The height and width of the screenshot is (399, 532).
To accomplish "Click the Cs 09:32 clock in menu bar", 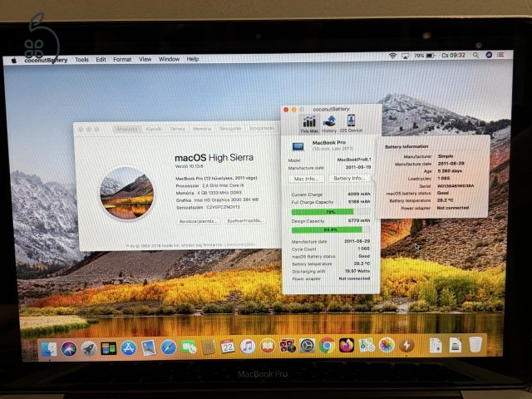I will (453, 55).
